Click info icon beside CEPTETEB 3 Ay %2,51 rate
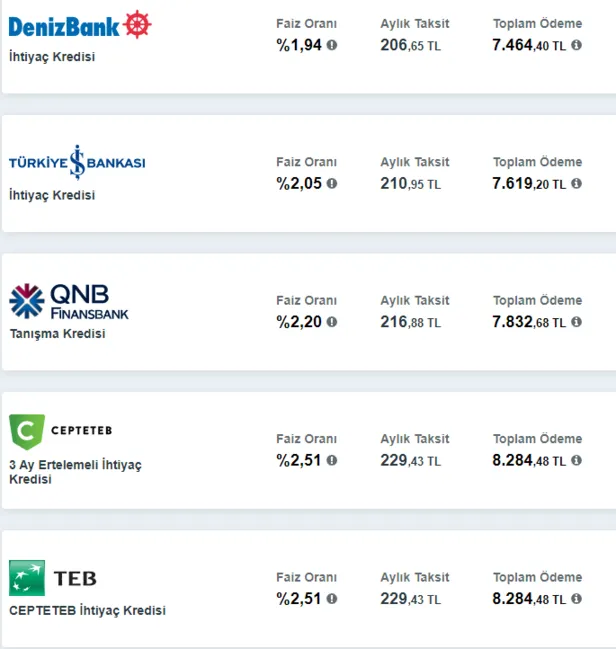616x649 pixels. coord(332,460)
